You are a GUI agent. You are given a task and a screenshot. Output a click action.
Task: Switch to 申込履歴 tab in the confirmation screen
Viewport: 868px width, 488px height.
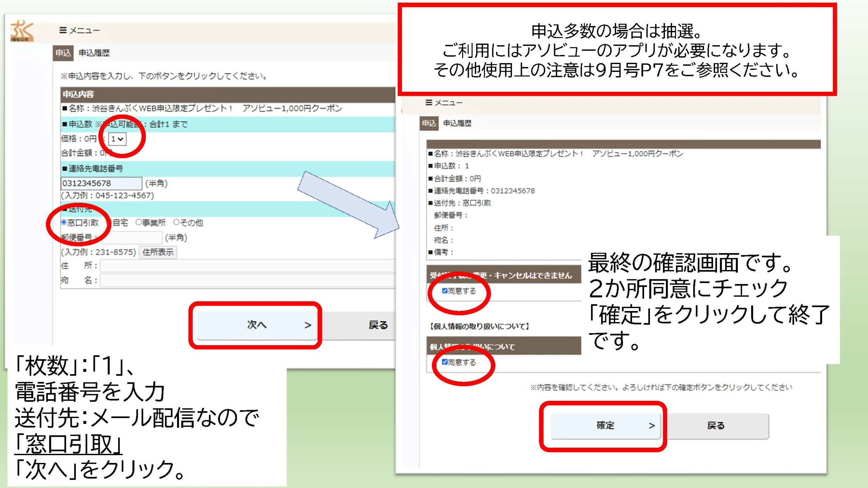pos(457,123)
